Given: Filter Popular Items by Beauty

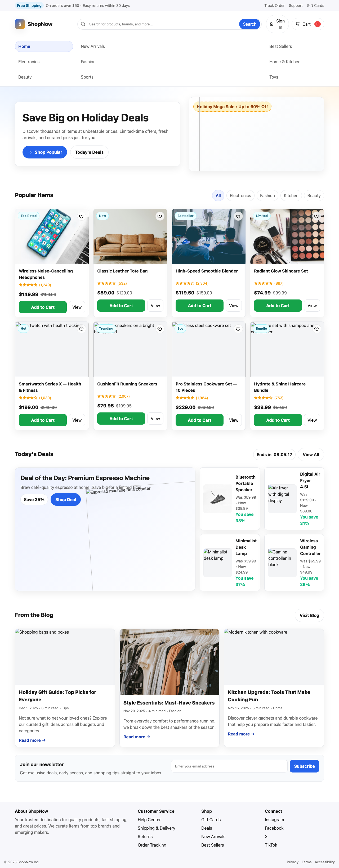Looking at the screenshot, I should 314,196.
